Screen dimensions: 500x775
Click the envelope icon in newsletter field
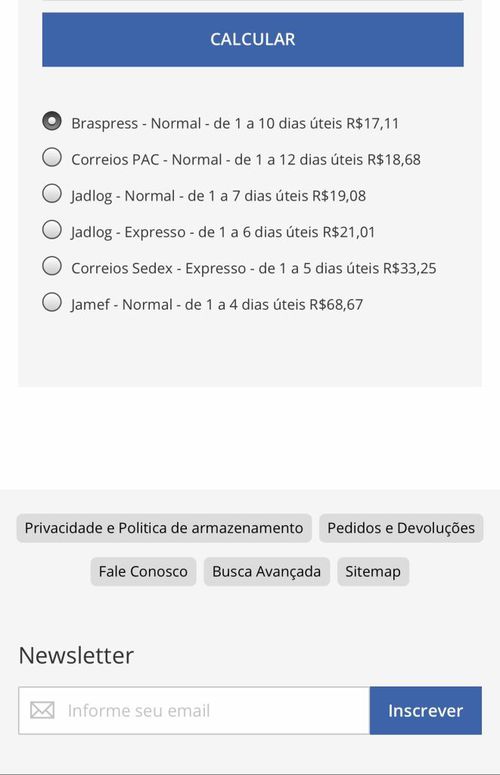pos(42,710)
